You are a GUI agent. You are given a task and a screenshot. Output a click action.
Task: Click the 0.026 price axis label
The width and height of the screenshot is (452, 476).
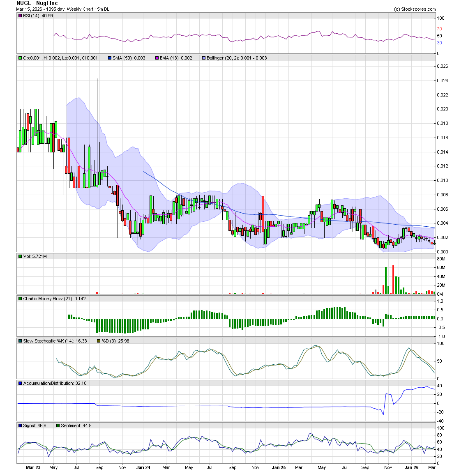(442, 66)
